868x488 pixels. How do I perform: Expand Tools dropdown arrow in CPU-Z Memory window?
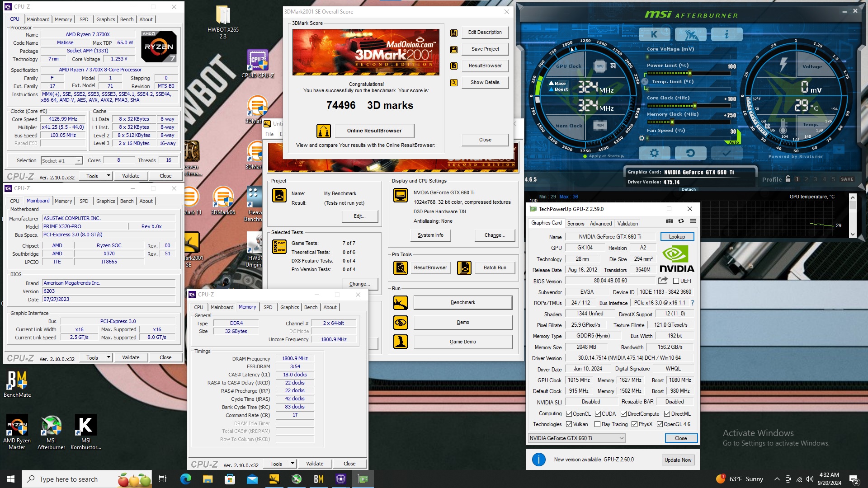[292, 464]
